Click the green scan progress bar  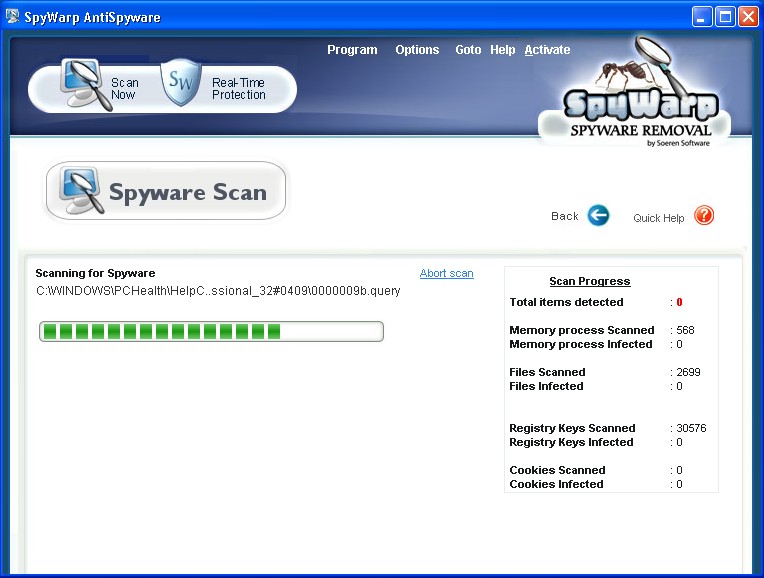coord(211,331)
